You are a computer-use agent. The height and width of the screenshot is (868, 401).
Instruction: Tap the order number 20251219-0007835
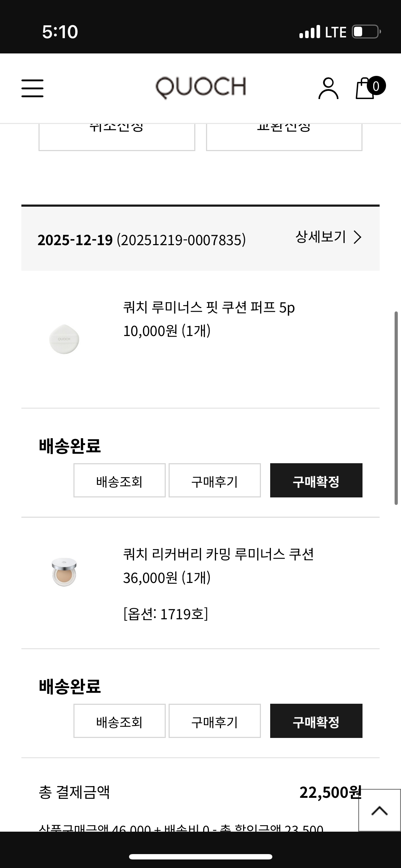[x=181, y=240]
